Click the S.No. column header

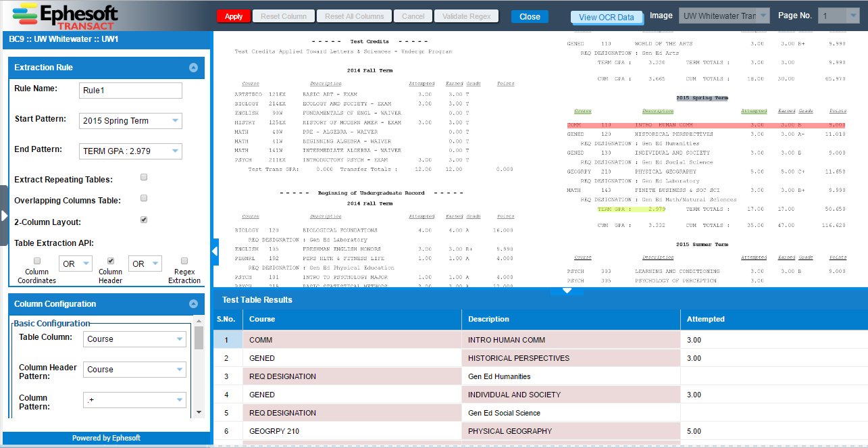click(228, 319)
